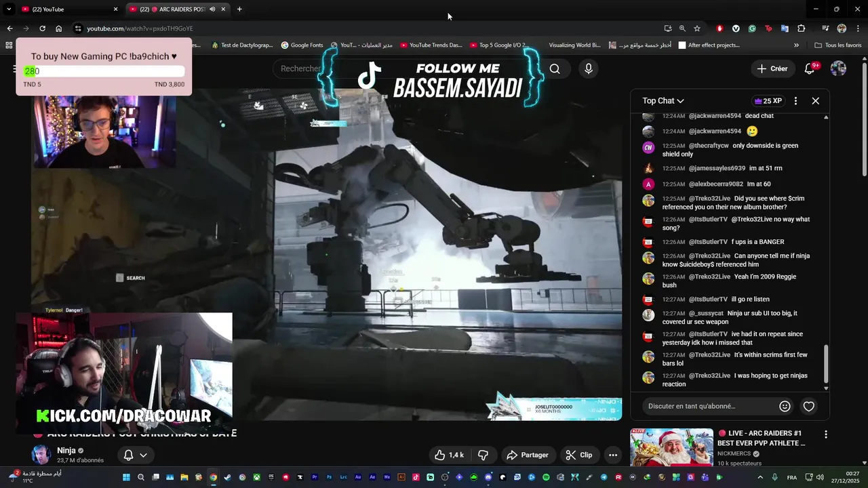Open a new browser tab
Image resolution: width=868 pixels, height=488 pixels.
239,9
